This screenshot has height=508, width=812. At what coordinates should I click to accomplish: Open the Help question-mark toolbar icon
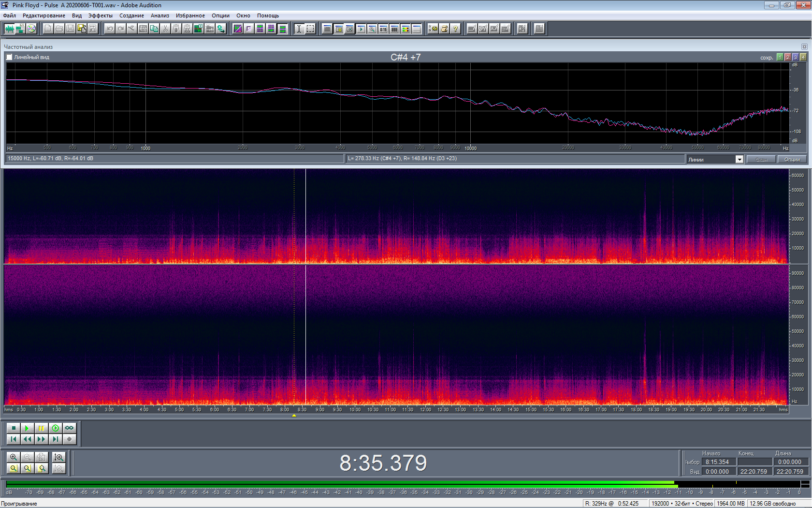click(x=455, y=29)
